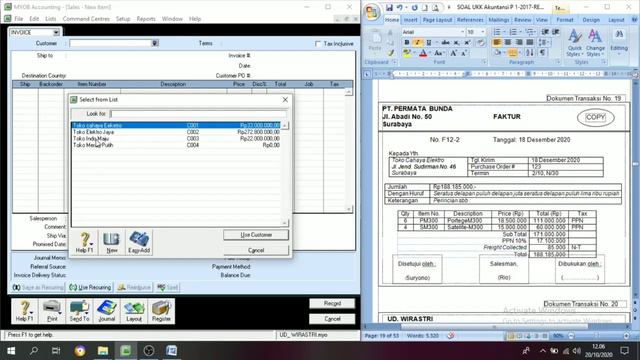
Task: Click Save in Word quick access toolbar
Action: 389,7
